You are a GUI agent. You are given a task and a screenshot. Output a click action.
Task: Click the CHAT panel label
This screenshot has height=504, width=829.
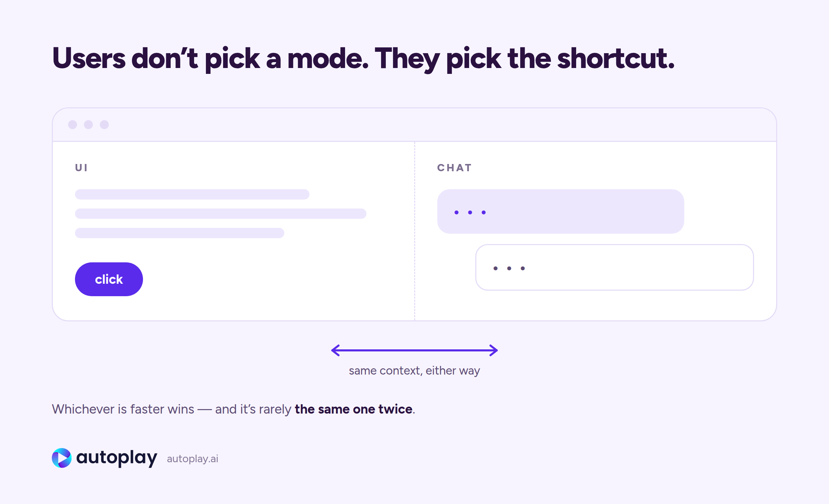[x=454, y=168]
